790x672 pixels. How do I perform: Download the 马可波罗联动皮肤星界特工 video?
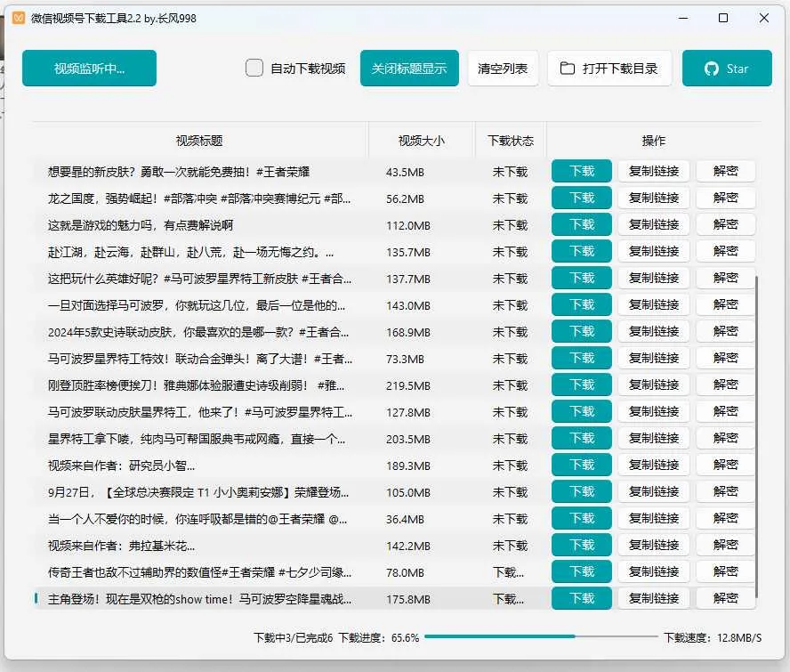pyautogui.click(x=582, y=412)
